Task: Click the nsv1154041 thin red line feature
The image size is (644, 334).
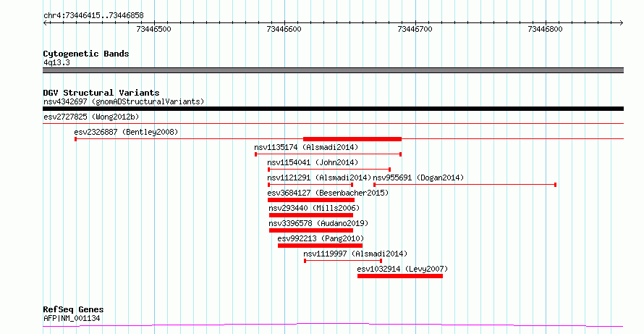Action: point(329,170)
